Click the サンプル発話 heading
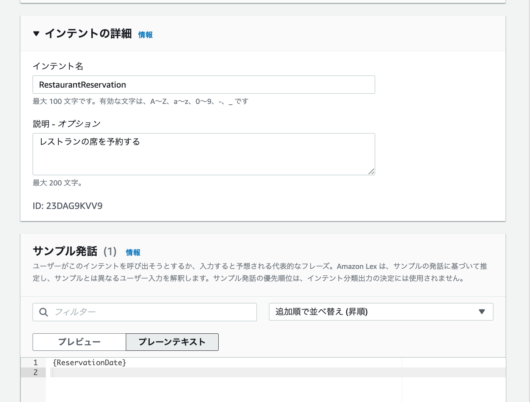This screenshot has width=532, height=402. (x=65, y=251)
